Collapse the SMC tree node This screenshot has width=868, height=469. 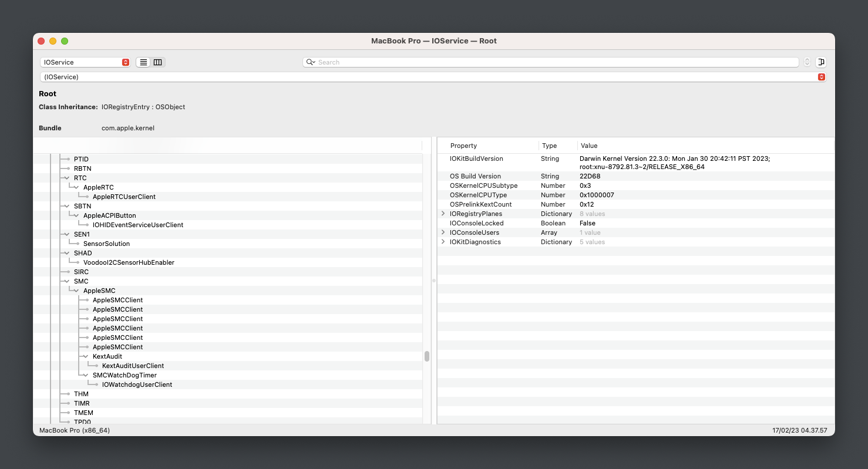point(66,281)
